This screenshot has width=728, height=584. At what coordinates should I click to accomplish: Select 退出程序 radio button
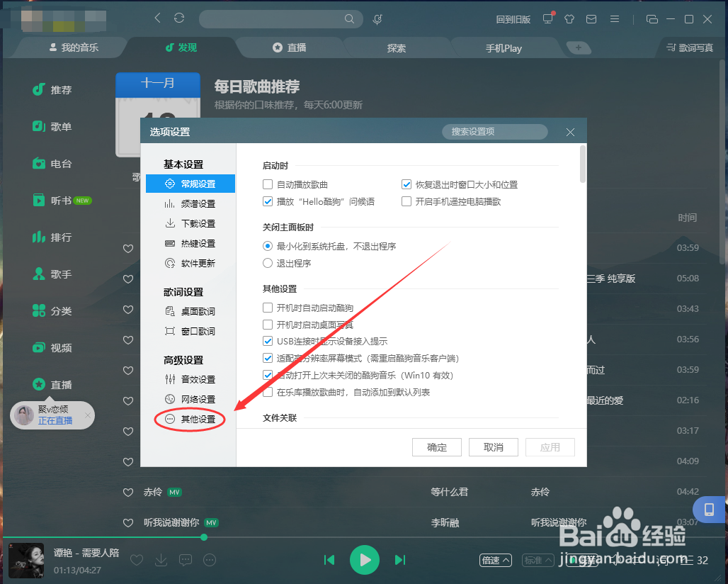(268, 264)
